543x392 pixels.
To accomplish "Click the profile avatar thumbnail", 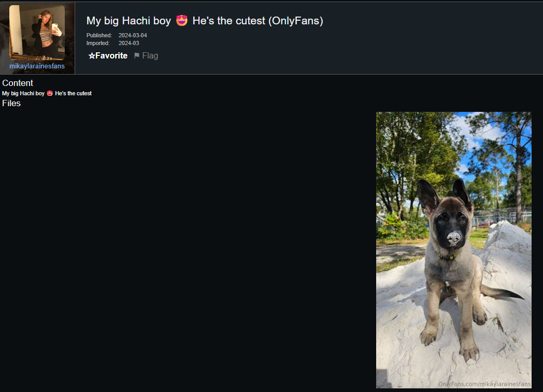I will click(37, 33).
